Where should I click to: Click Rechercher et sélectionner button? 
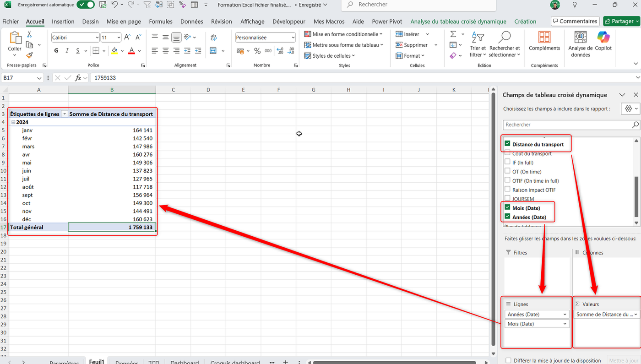coord(505,44)
